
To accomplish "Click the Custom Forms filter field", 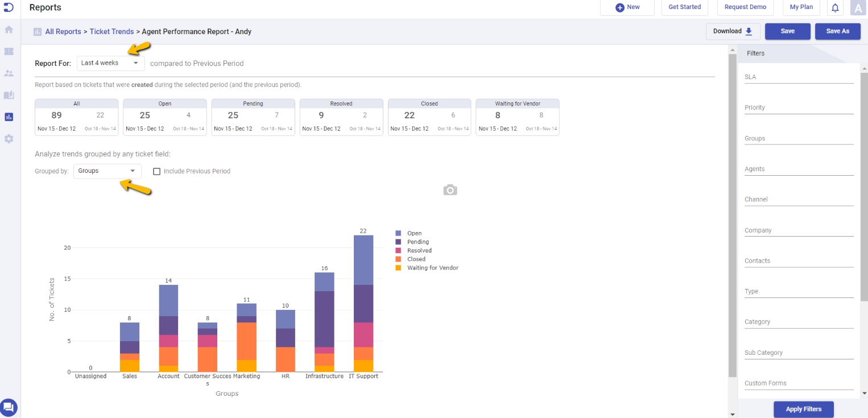I will point(799,383).
